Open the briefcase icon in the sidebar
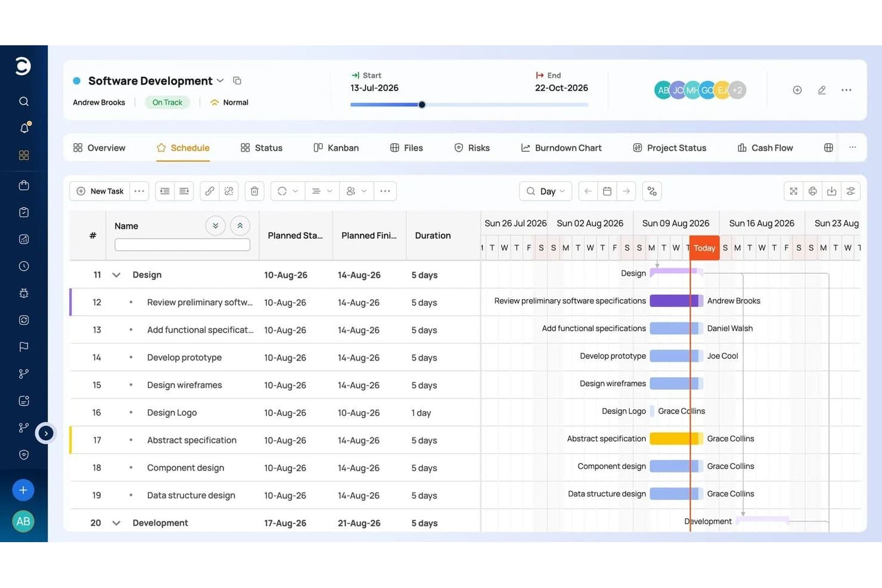 click(x=24, y=185)
